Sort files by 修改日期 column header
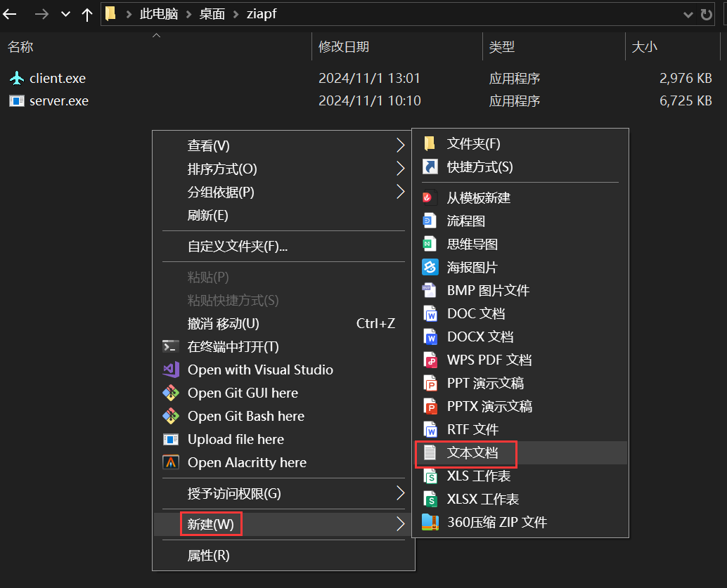Image resolution: width=727 pixels, height=588 pixels. coord(344,47)
